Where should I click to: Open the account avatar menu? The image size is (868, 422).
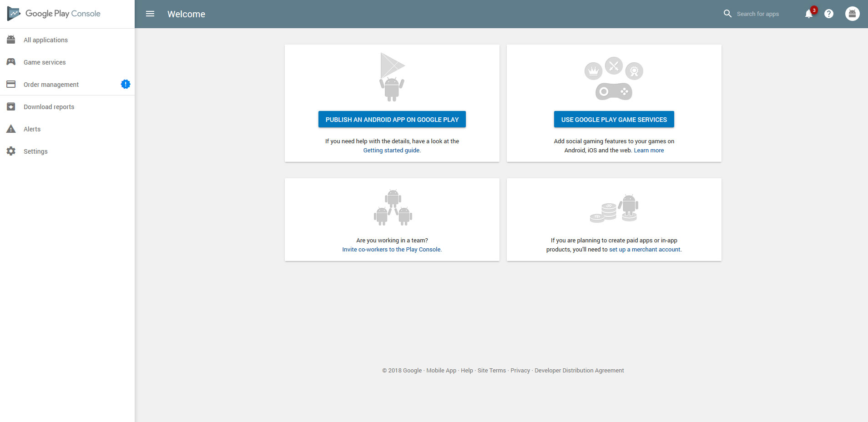point(852,14)
